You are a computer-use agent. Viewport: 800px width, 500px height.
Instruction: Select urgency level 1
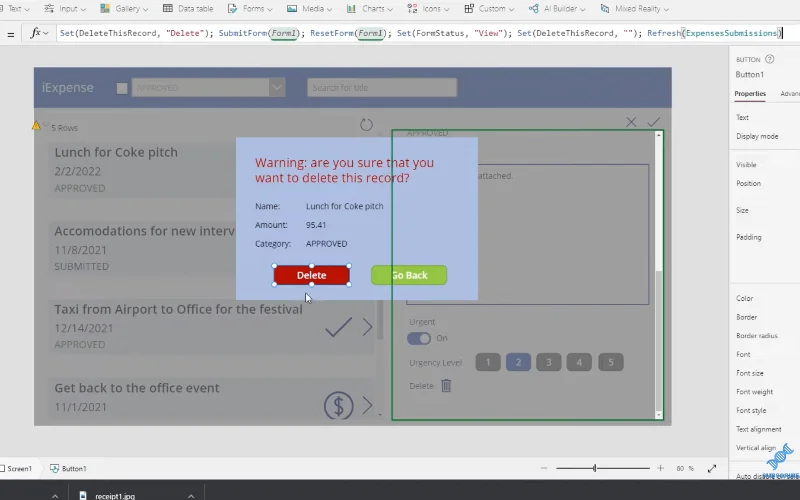coord(488,362)
